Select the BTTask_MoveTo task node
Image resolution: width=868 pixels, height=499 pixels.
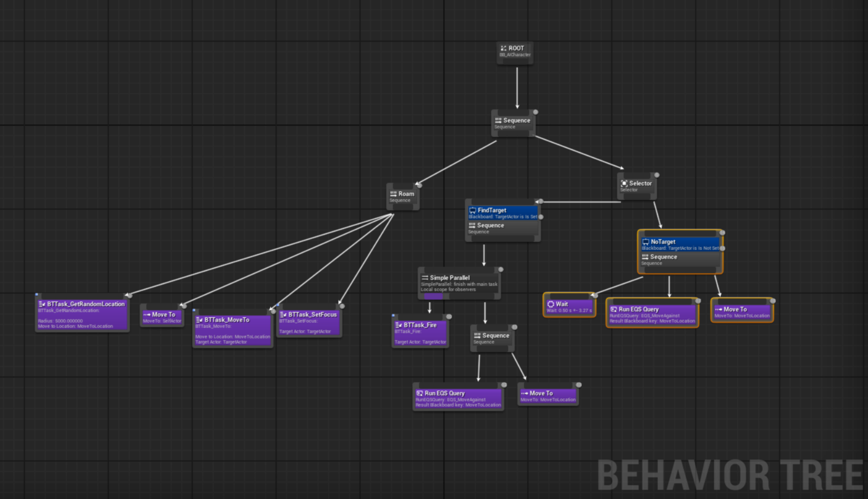pyautogui.click(x=233, y=329)
